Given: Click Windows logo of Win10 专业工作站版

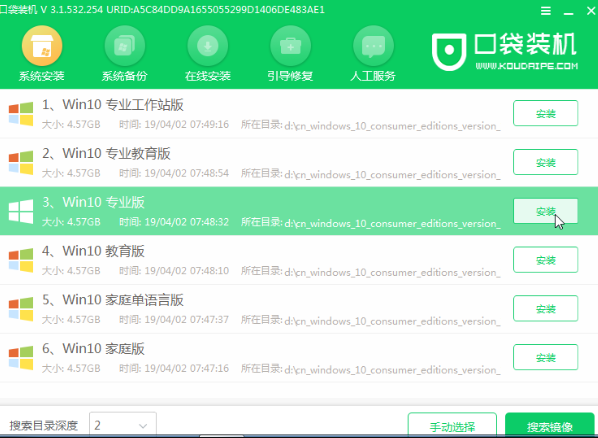Looking at the screenshot, I should pos(21,114).
